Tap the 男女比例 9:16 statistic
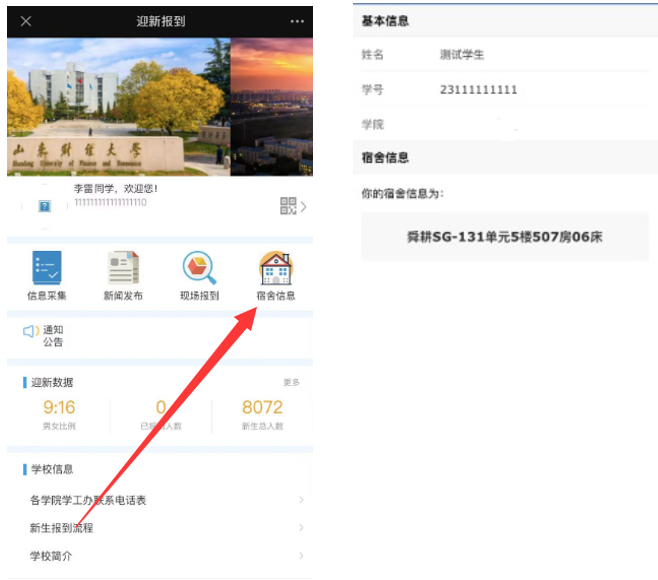 click(59, 414)
